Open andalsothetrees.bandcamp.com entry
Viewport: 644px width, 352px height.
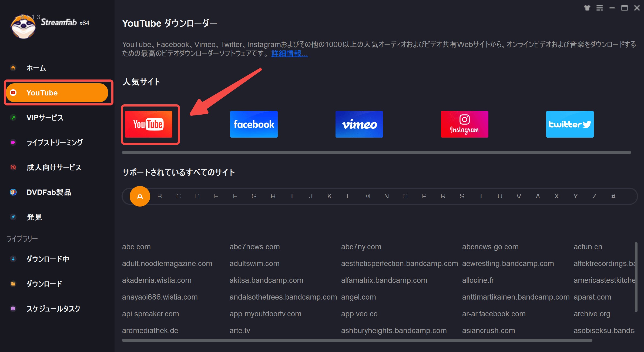coord(283,297)
